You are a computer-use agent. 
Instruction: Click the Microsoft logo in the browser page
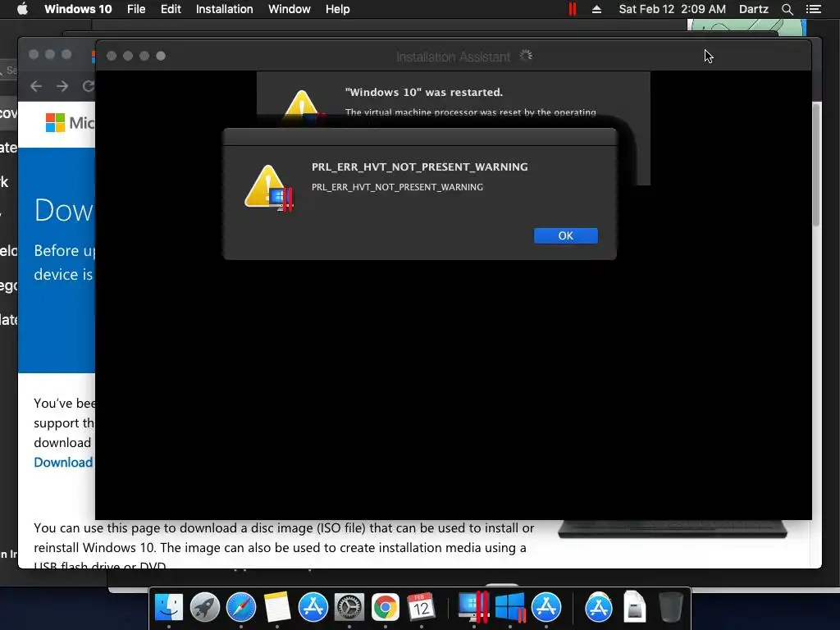tap(69, 123)
